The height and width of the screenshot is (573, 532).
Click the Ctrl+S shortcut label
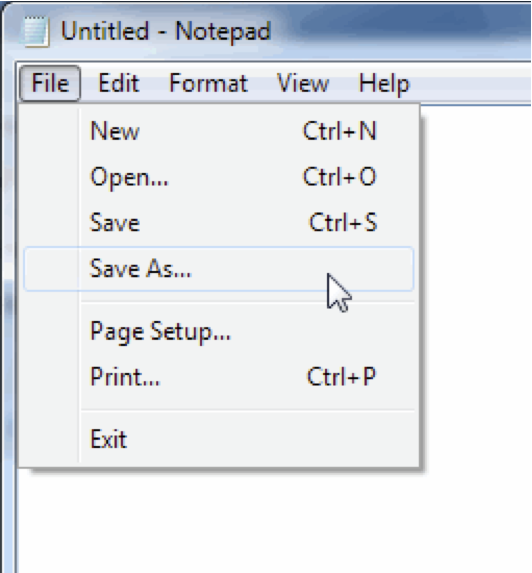tap(343, 223)
